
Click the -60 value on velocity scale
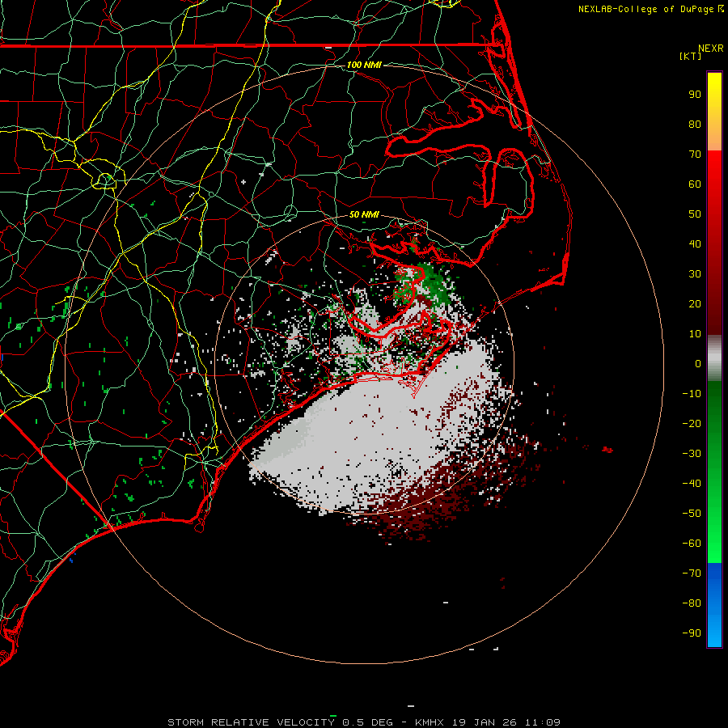click(x=692, y=544)
